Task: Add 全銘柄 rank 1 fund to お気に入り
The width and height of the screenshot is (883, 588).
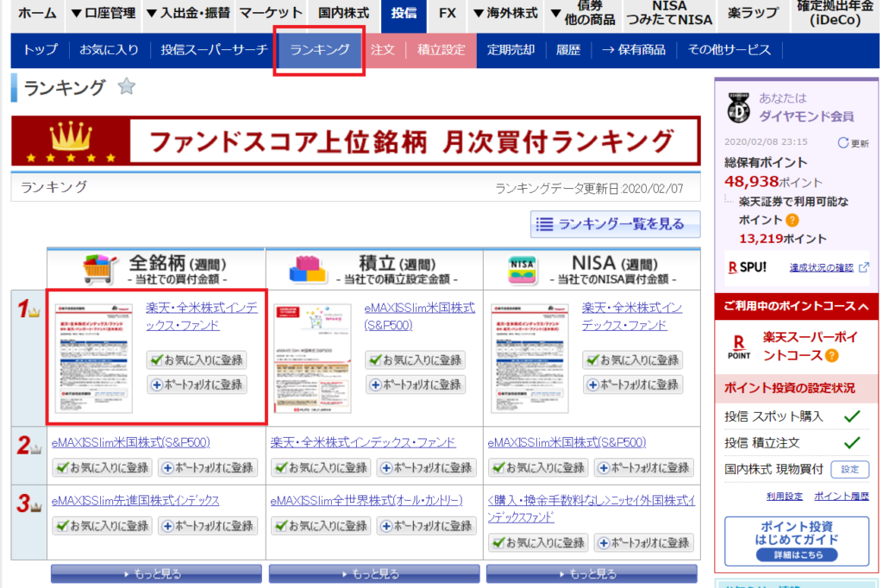Action: [x=197, y=360]
